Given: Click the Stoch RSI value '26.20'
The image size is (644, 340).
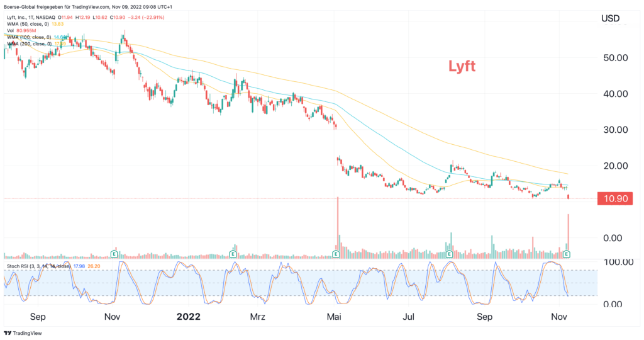Looking at the screenshot, I should point(94,266).
